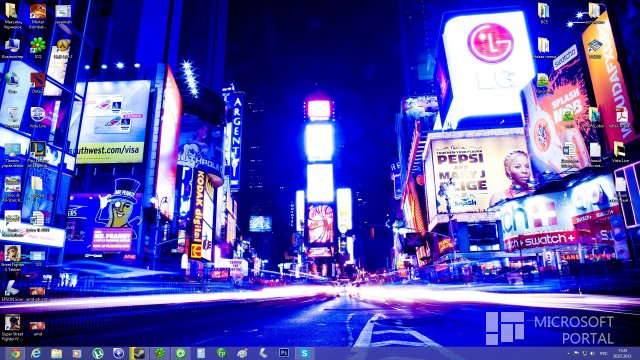The height and width of the screenshot is (360, 640).
Task: Open the ICQ flower icon in taskbar
Action: (x=160, y=353)
